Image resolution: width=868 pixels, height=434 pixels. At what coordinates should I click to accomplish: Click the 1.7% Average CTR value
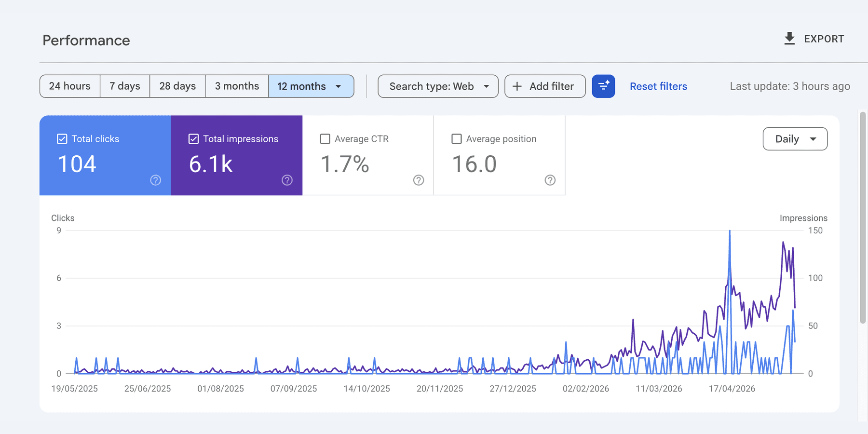345,164
